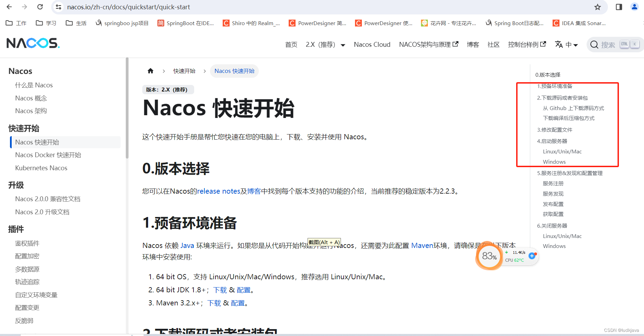
Task: Open Spring Boot日志配 bookmark
Action: coord(515,23)
